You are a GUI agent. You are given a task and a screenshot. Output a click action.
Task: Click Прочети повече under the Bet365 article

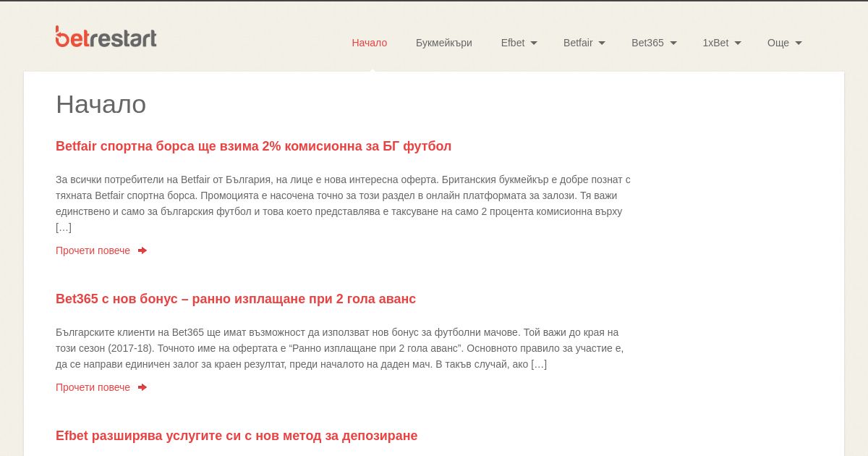coord(93,387)
